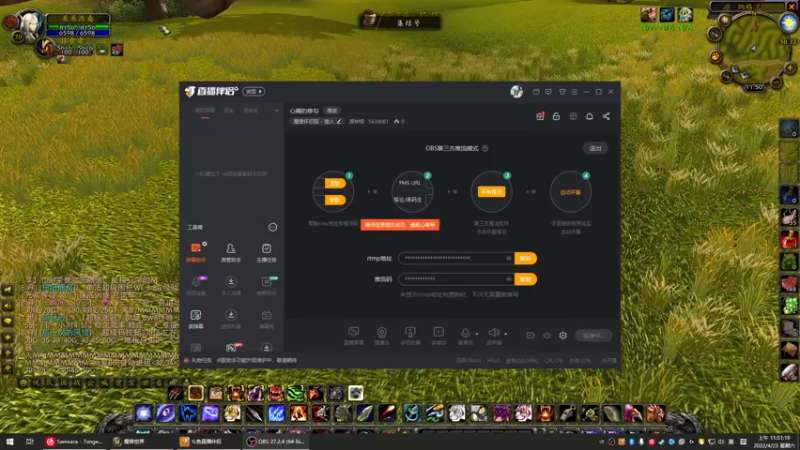
Task: Reveal the rtmp地址 with its eye icon
Action: coord(509,258)
